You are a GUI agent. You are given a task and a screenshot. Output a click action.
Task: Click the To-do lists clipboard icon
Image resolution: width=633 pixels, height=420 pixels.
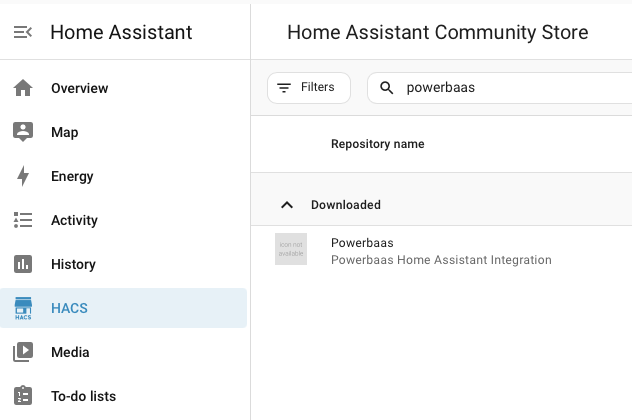point(23,396)
